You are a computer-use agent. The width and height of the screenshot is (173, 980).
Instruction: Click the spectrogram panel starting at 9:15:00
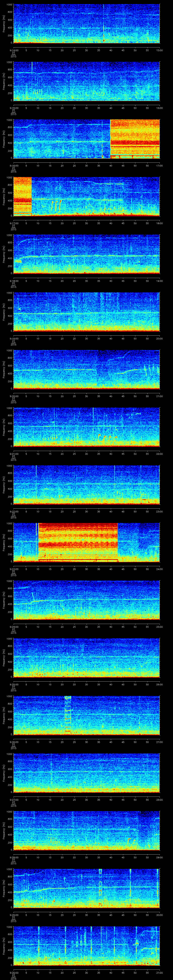[x=86, y=81]
